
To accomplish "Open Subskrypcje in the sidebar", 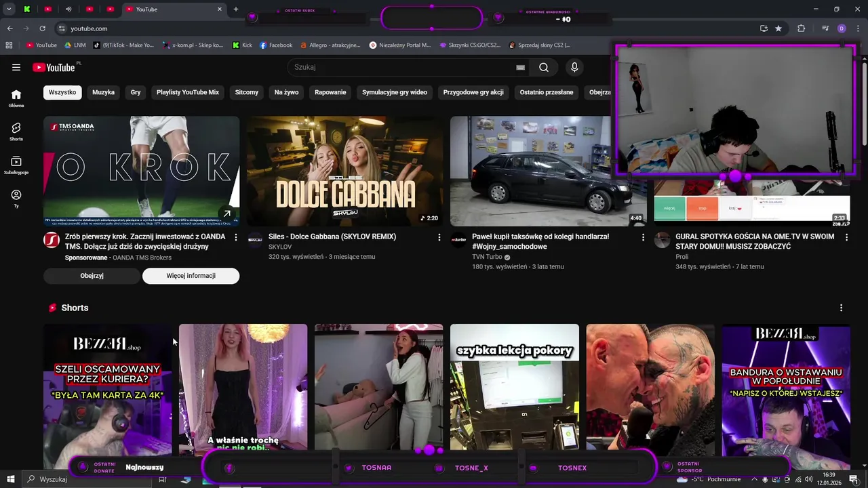I will tap(16, 165).
